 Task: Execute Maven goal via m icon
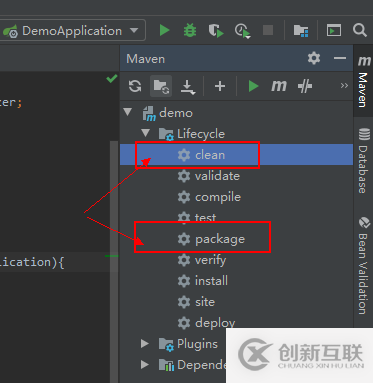[x=279, y=86]
